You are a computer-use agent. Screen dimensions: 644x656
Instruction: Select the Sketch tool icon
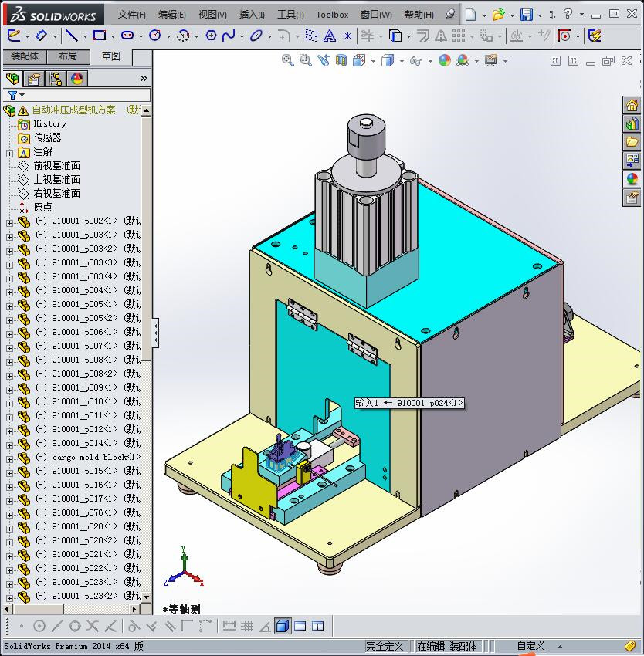point(14,36)
